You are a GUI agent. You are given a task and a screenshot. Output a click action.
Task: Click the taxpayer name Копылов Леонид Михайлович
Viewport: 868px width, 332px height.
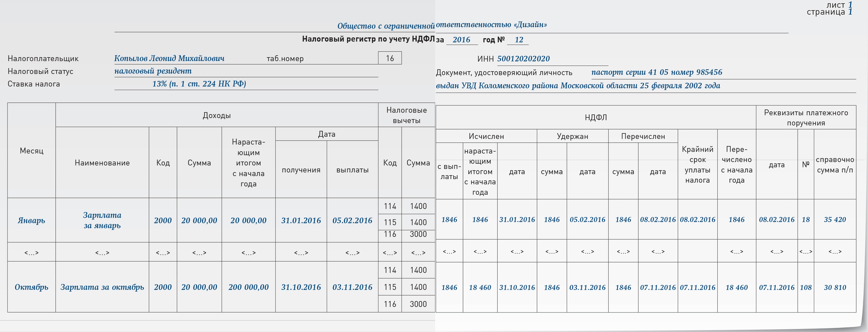[169, 58]
